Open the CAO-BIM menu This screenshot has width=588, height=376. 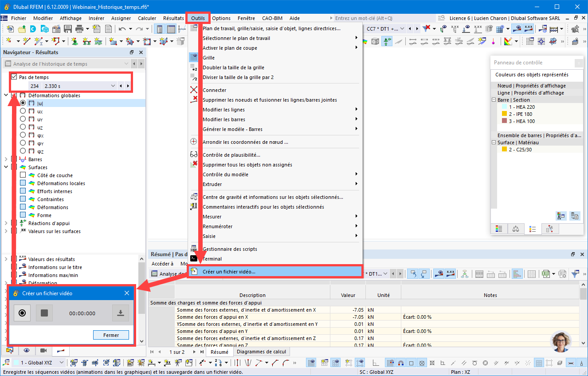pos(272,18)
